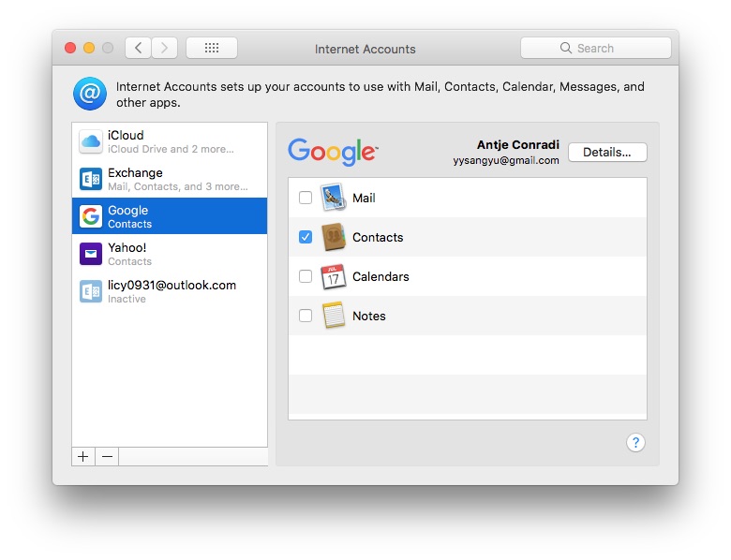Click the Calendars app icon
Screen dimensions: 731x560
point(334,276)
